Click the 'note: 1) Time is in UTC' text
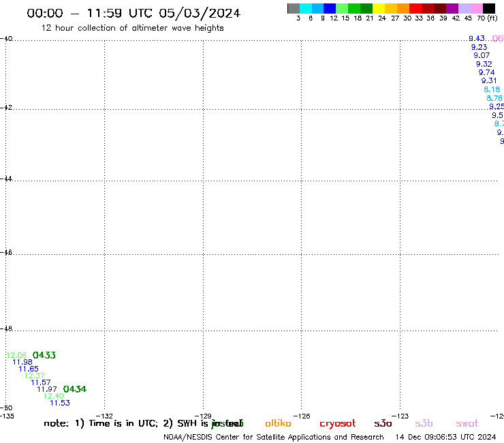 [x=101, y=423]
